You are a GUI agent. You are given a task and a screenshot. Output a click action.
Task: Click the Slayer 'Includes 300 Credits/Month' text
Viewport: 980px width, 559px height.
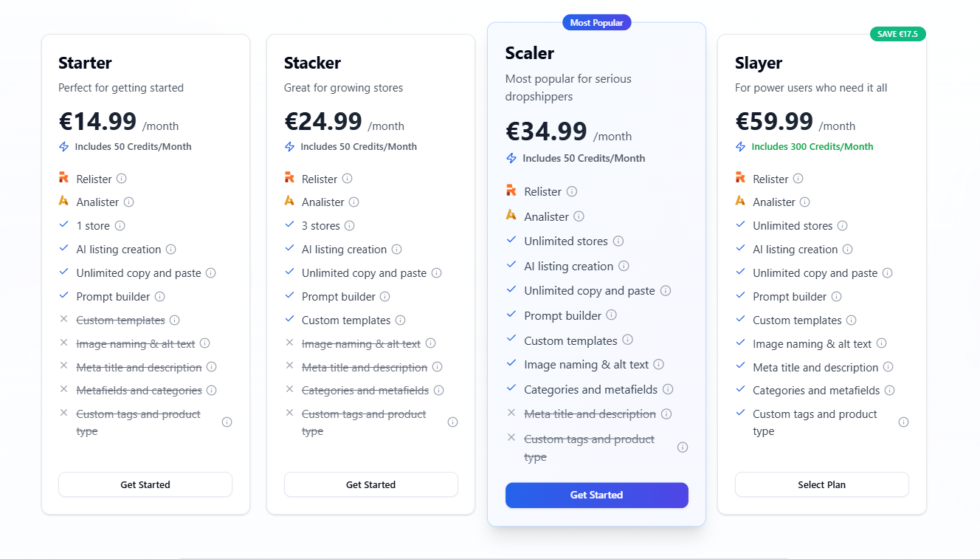pyautogui.click(x=812, y=147)
